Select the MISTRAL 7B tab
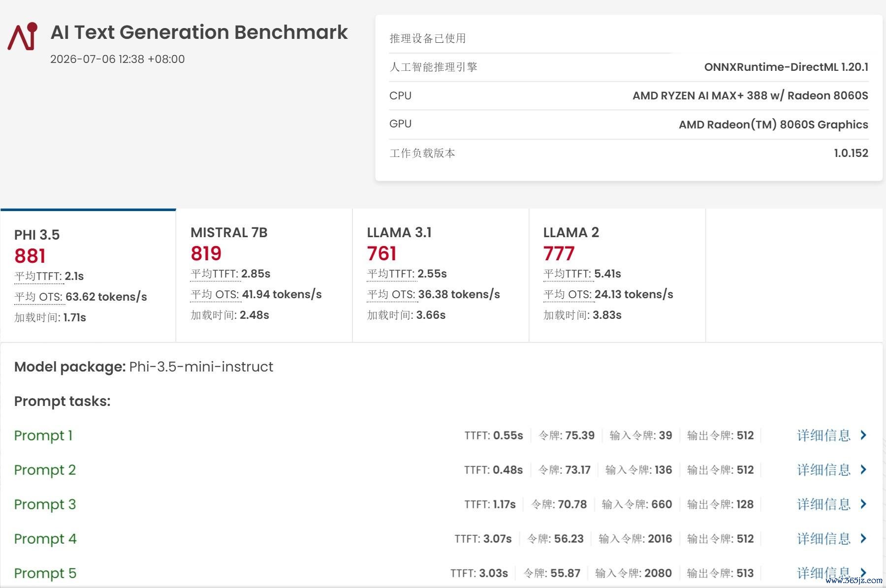This screenshot has height=588, width=886. [264, 275]
